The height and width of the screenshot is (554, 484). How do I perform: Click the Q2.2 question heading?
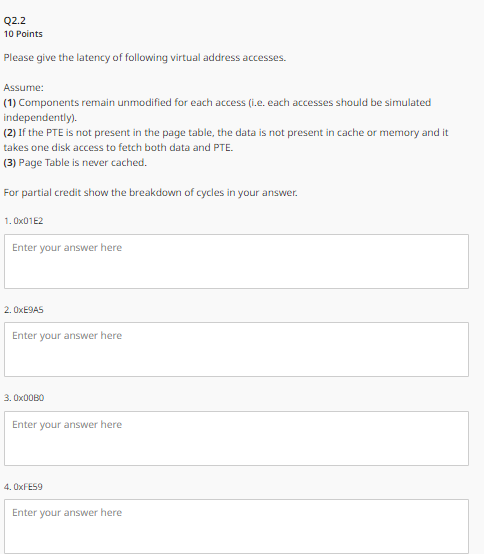(x=14, y=20)
